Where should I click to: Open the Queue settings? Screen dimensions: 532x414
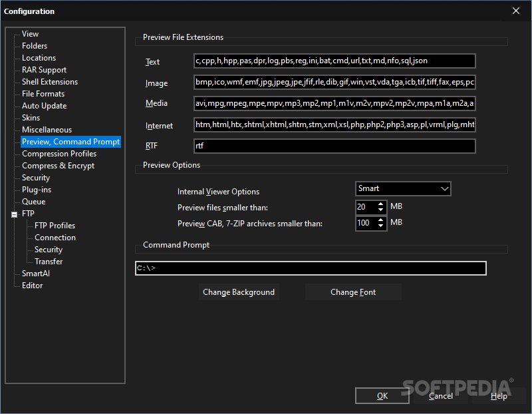pos(34,202)
